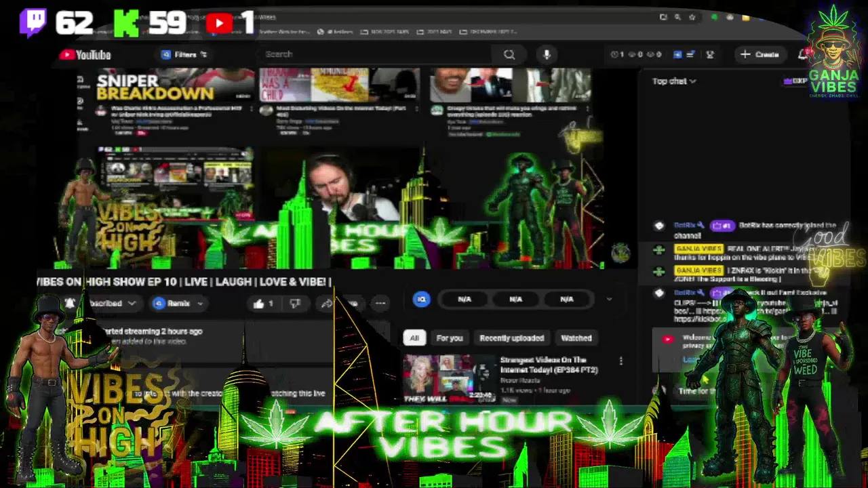Open the notifications bell in header
Screen dimensions: 868x488
tap(803, 54)
